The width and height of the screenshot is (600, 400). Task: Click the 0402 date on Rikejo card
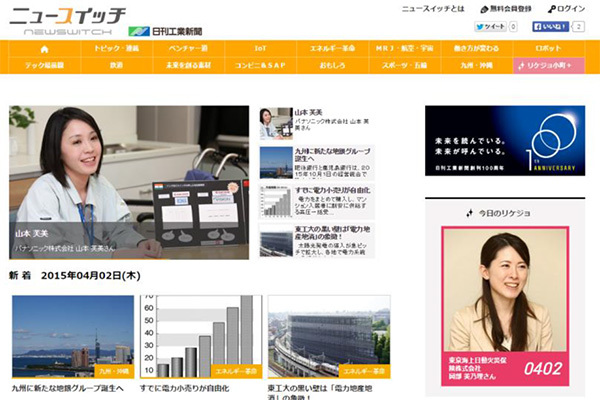point(543,369)
